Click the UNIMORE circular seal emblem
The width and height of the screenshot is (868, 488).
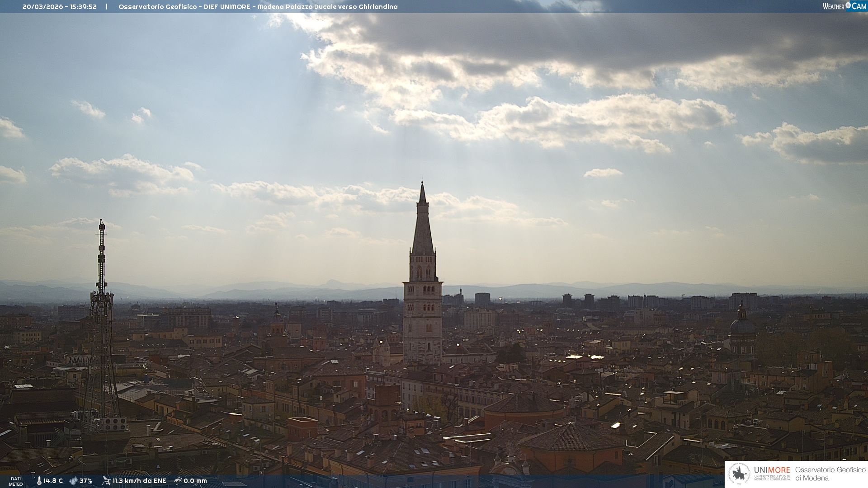point(739,474)
